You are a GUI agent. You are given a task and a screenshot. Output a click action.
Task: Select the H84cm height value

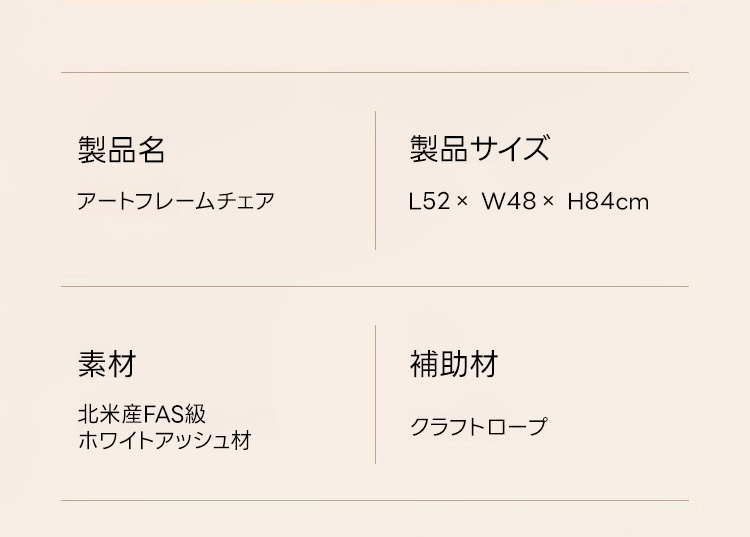click(x=608, y=202)
